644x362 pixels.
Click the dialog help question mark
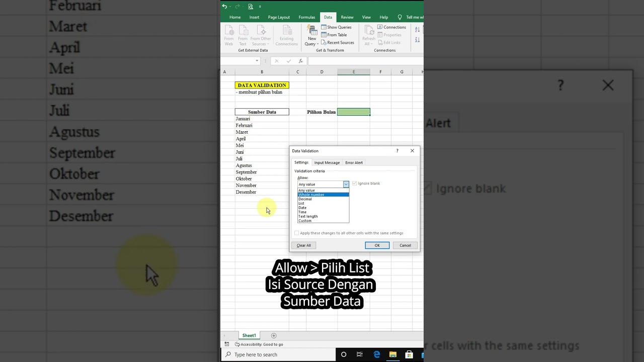[x=397, y=151]
